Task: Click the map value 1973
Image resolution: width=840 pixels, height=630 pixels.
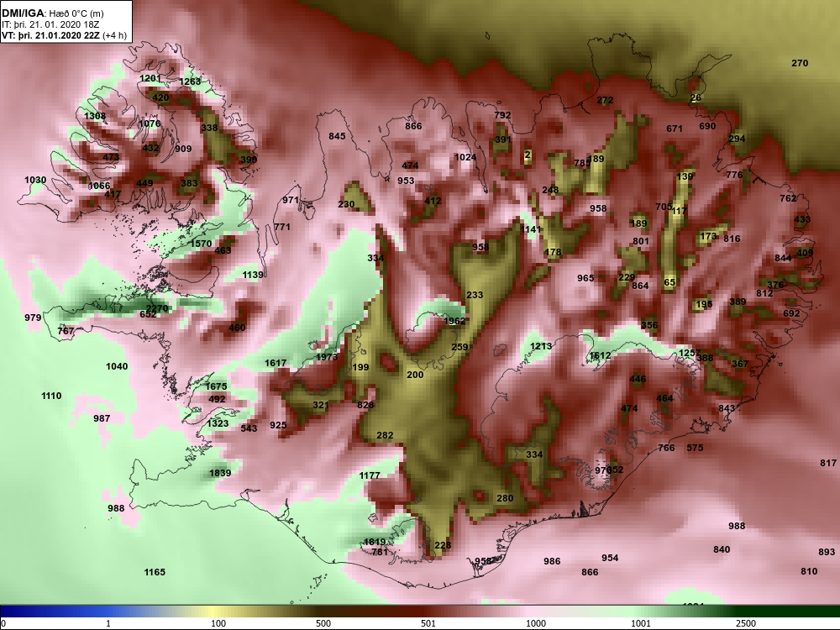Action: (327, 357)
